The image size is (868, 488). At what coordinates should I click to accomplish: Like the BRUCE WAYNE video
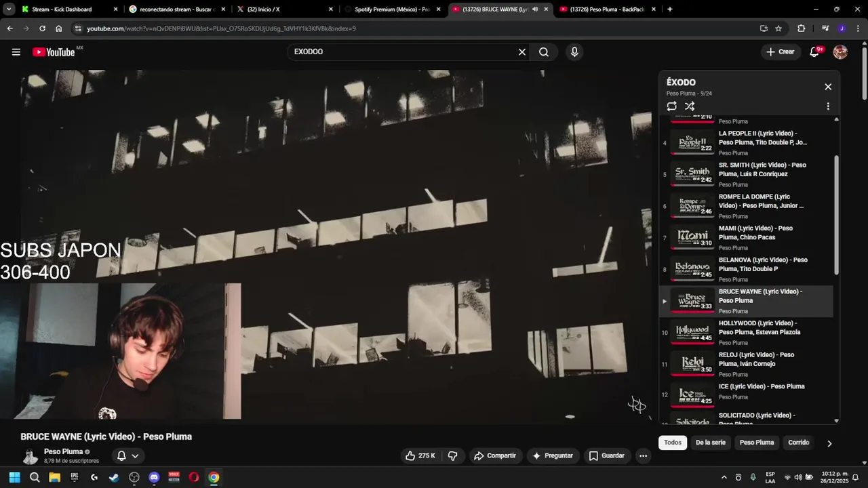click(x=420, y=455)
